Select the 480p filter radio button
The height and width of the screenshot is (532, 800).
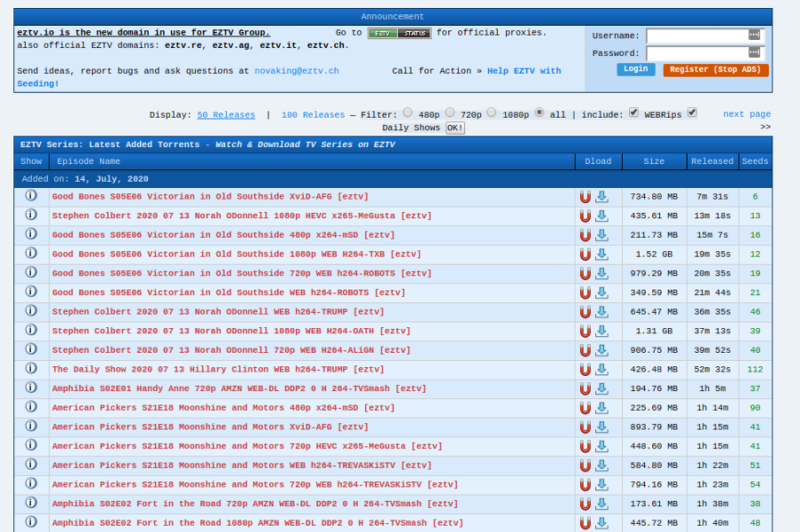[x=407, y=113]
